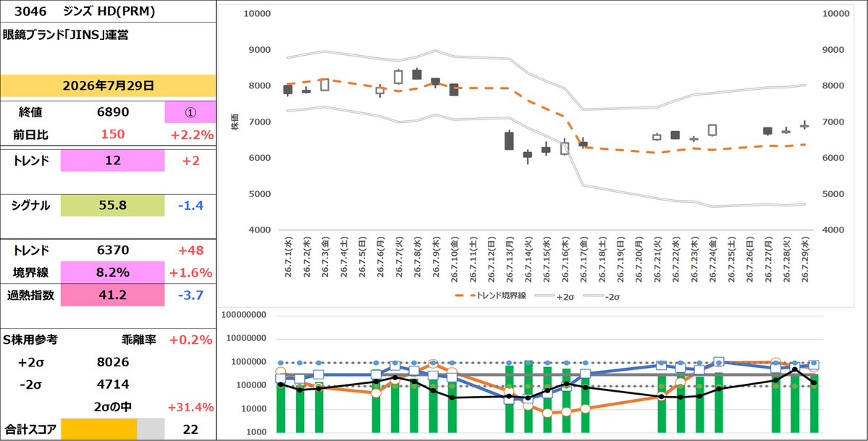Select the total score 22
Viewport: 868px width, 441px height.
191,429
